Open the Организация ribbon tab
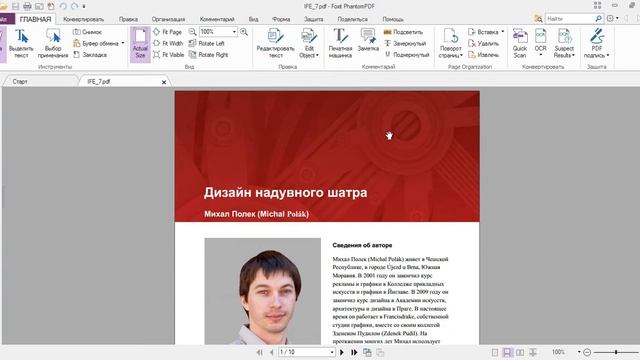The image size is (640, 360). [168, 19]
